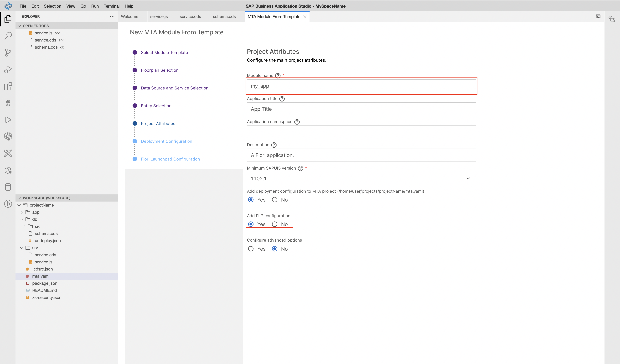The width and height of the screenshot is (620, 364).
Task: Click the SAP Business Application Studio logo
Action: (x=8, y=6)
